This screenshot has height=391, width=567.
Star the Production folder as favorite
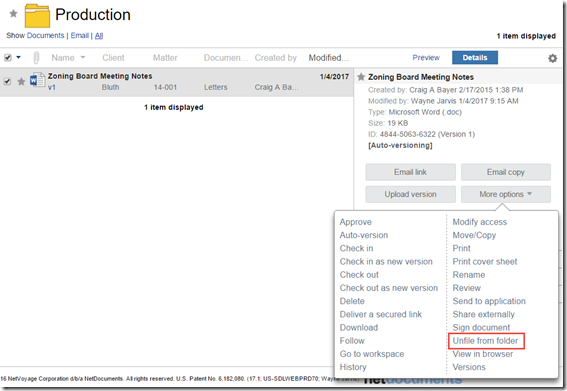(x=13, y=14)
